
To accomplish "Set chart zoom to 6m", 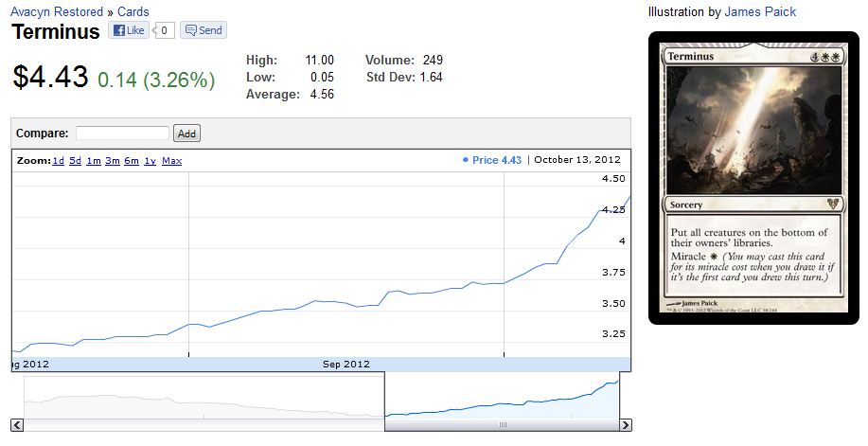I will point(132,161).
